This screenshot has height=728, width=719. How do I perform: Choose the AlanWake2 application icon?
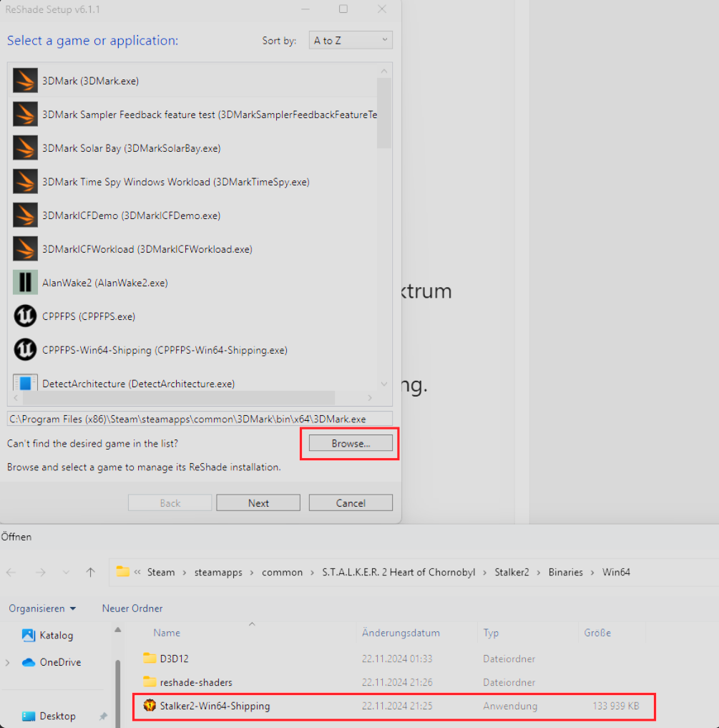tap(25, 283)
